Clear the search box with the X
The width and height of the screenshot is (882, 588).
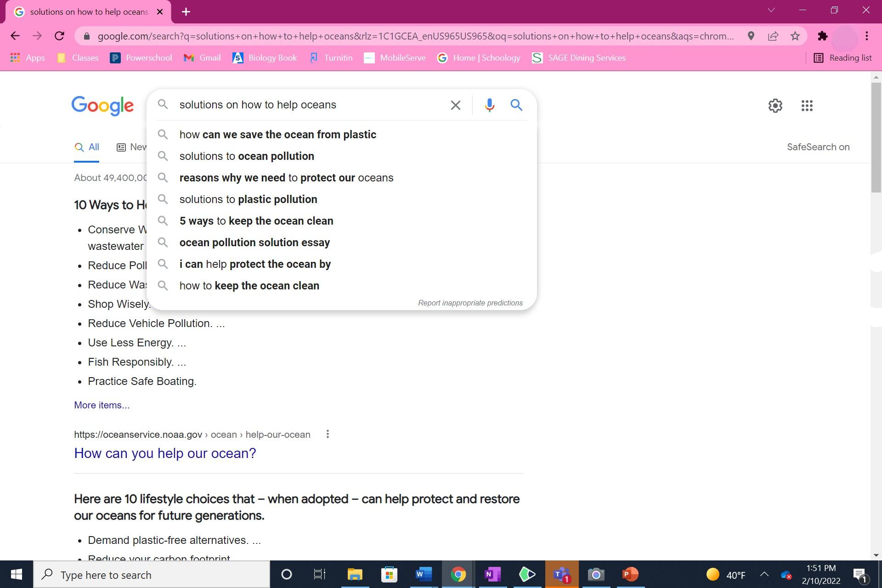click(x=455, y=105)
